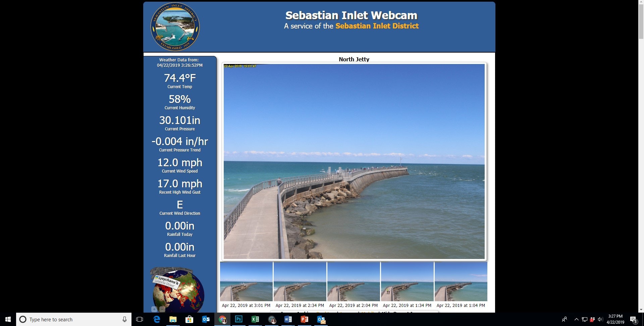Open Microsoft Edge from the taskbar
644x326 pixels.
[156, 319]
